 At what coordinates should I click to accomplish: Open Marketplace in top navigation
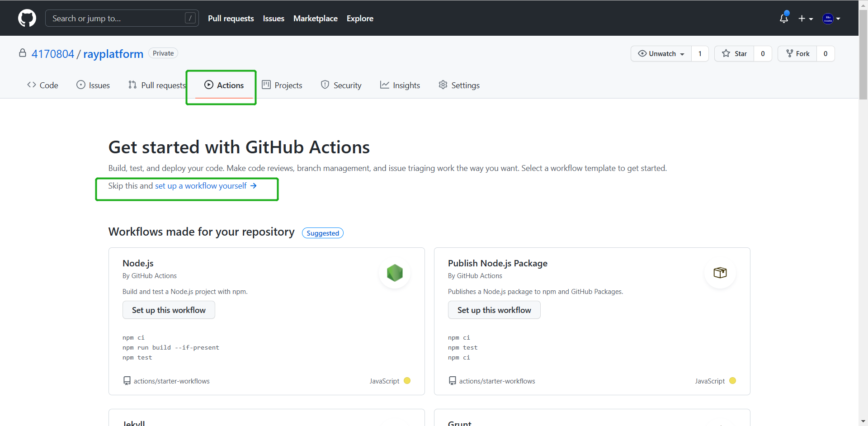click(316, 19)
